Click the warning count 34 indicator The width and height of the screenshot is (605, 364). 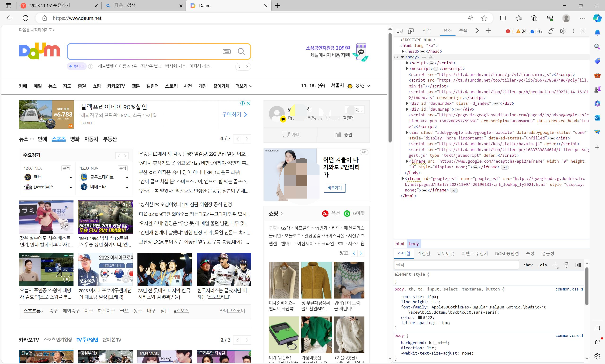[x=521, y=31]
